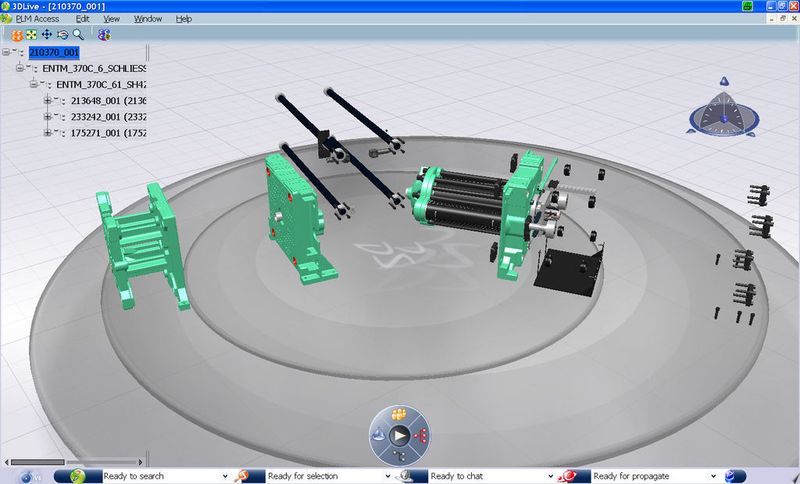Click the 3D view manipulator dome
The height and width of the screenshot is (484, 800).
723,116
